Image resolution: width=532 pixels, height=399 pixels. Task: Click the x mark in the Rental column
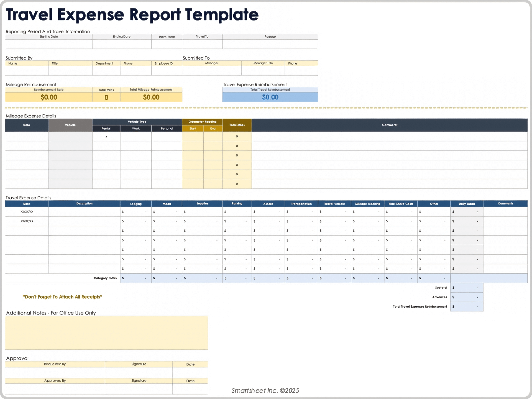tap(106, 136)
